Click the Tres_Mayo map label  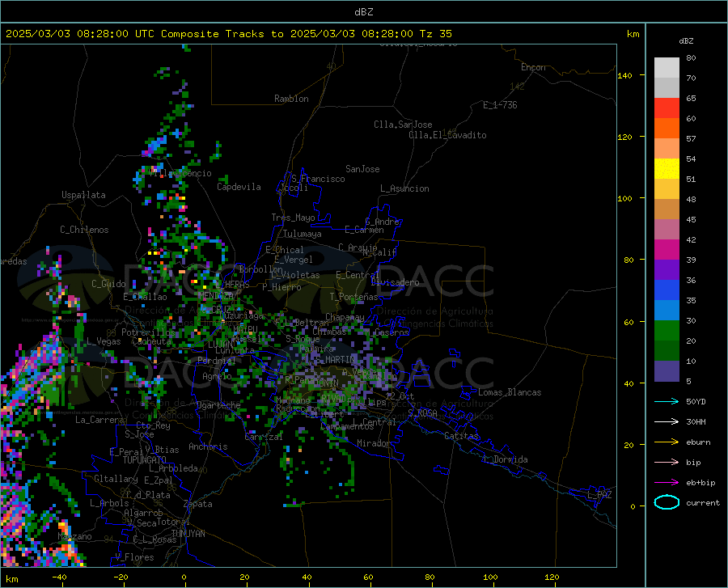[293, 218]
